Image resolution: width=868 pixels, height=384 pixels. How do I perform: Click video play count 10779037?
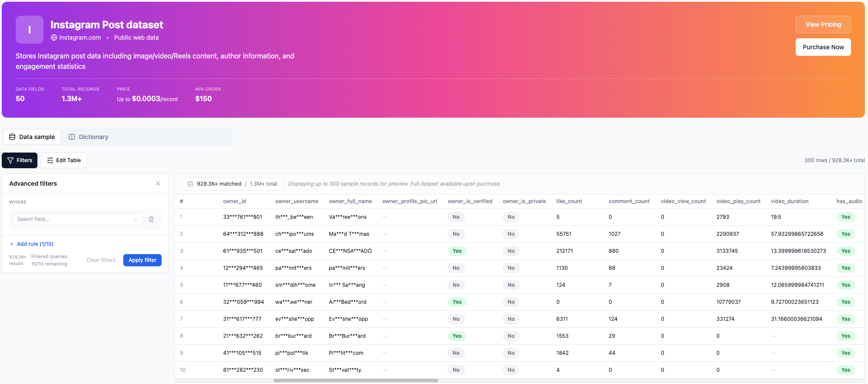[x=729, y=302]
